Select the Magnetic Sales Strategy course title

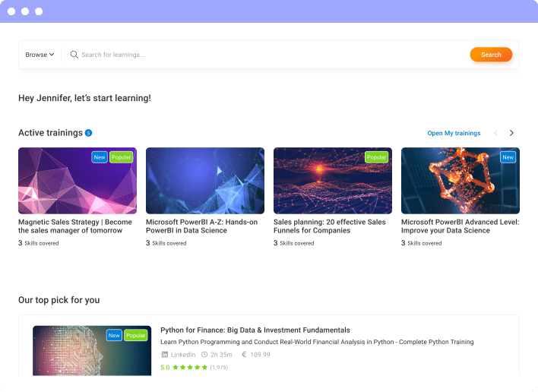point(75,226)
